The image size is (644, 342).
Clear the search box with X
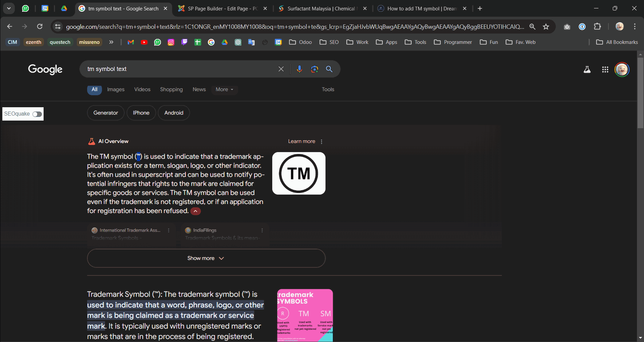tap(281, 69)
